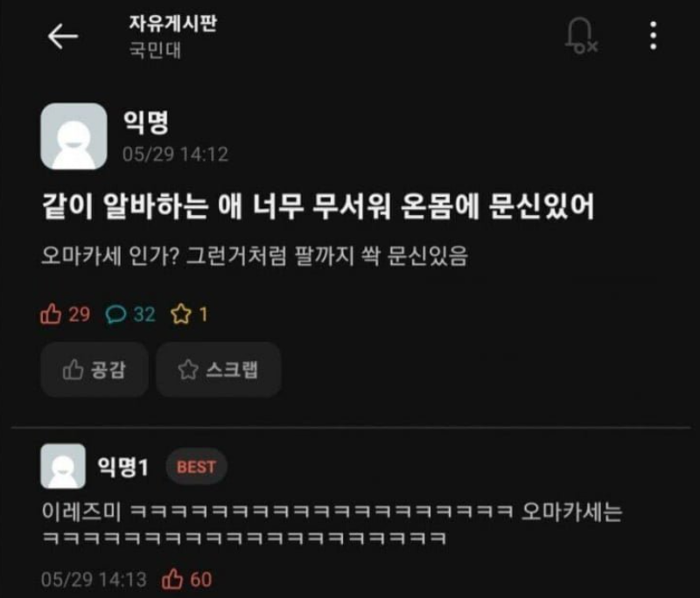
Task: Select the 익명1 commenter name
Action: pyautogui.click(x=122, y=467)
